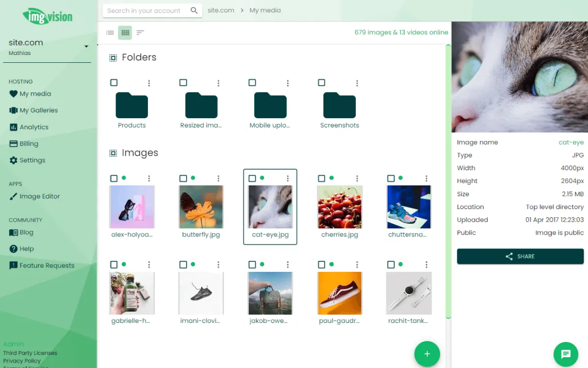Check the Mobile uploads folder checkbox
This screenshot has width=588, height=368.
(252, 83)
